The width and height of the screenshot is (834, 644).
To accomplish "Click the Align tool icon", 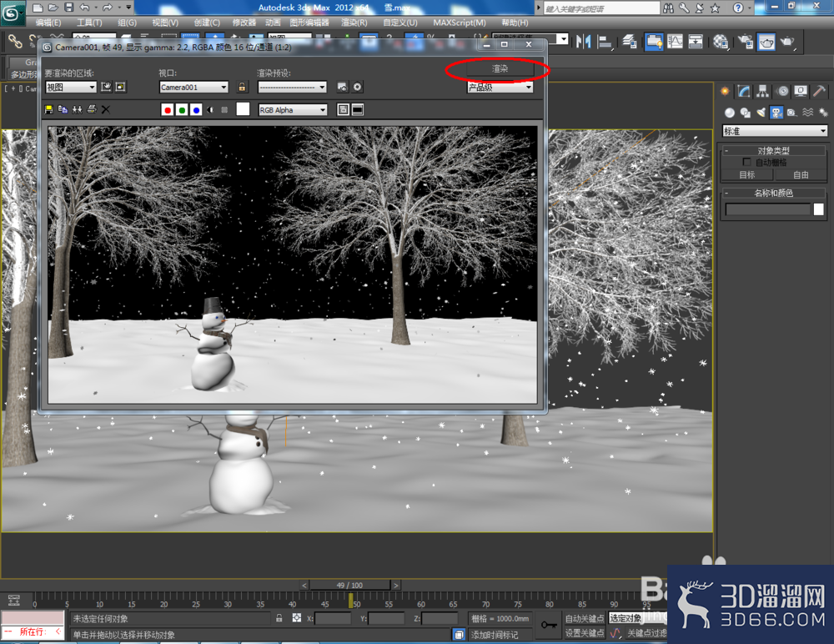I will click(605, 42).
